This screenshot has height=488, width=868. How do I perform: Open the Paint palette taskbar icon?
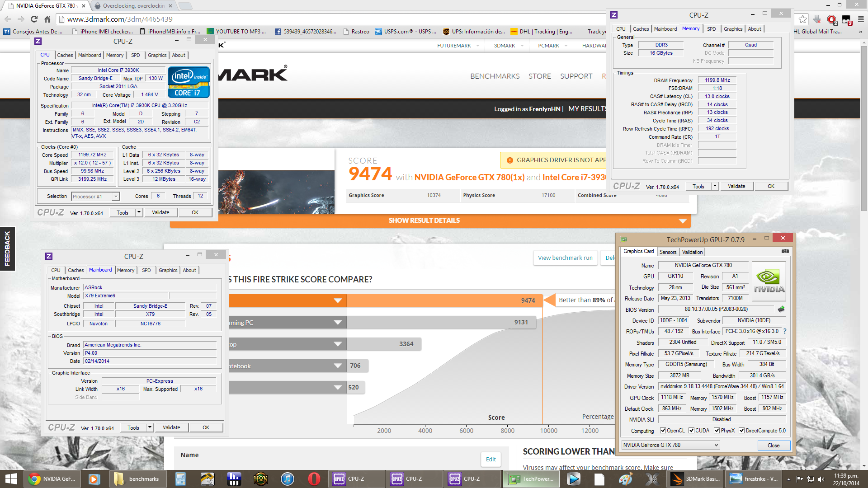pyautogui.click(x=625, y=479)
